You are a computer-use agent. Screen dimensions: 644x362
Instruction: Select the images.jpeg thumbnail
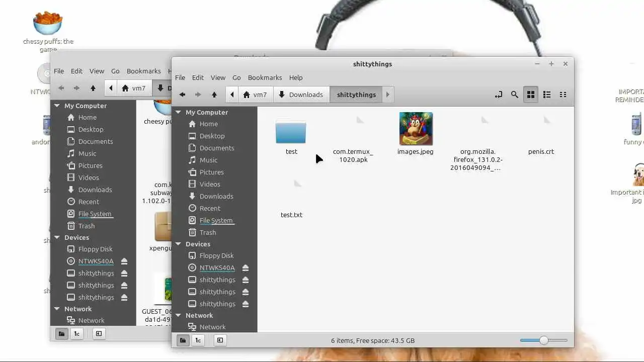click(x=416, y=129)
